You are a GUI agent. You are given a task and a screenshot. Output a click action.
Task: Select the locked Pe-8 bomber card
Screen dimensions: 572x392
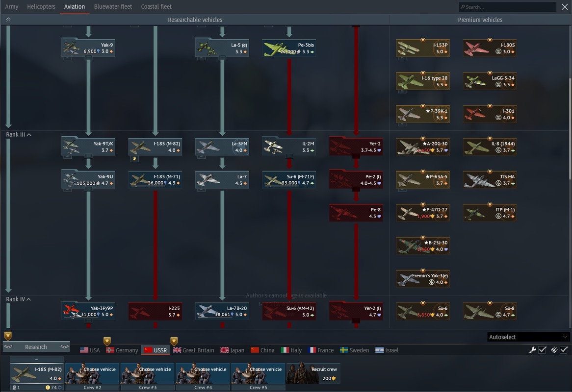click(356, 212)
